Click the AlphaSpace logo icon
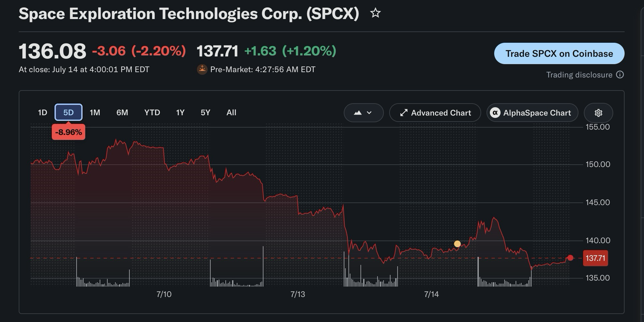Image resolution: width=644 pixels, height=322 pixels. pos(495,113)
